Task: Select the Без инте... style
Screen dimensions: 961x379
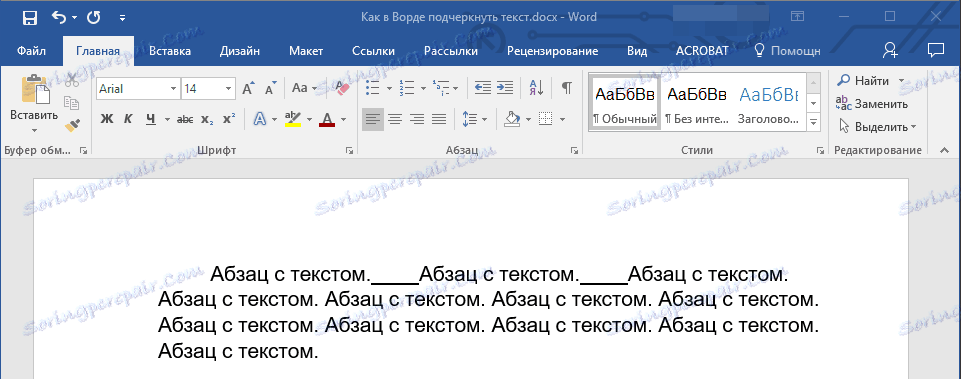Action: click(696, 102)
